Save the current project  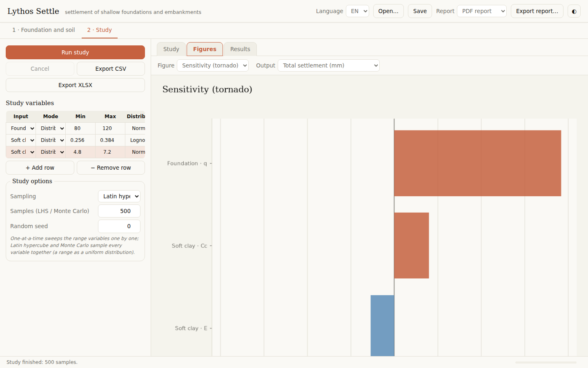[x=420, y=11]
